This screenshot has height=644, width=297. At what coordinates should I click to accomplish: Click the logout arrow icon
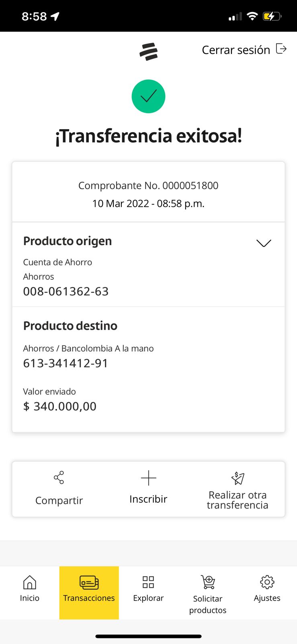pyautogui.click(x=281, y=49)
